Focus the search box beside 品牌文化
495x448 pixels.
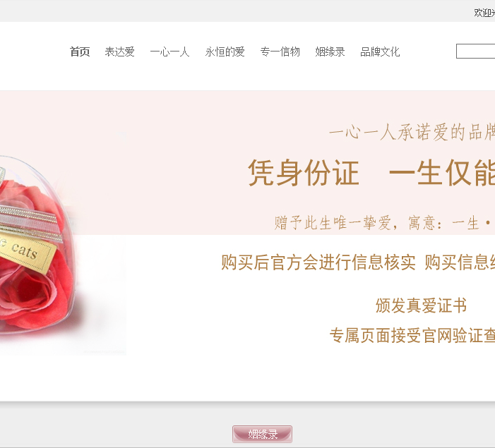[475, 52]
